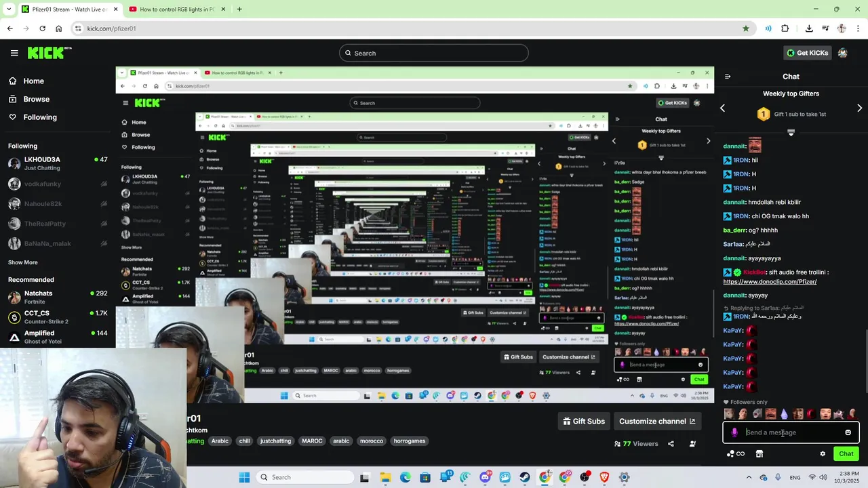This screenshot has height=488, width=868.
Task: Toggle the microphone icon in the system tray
Action: 778,477
